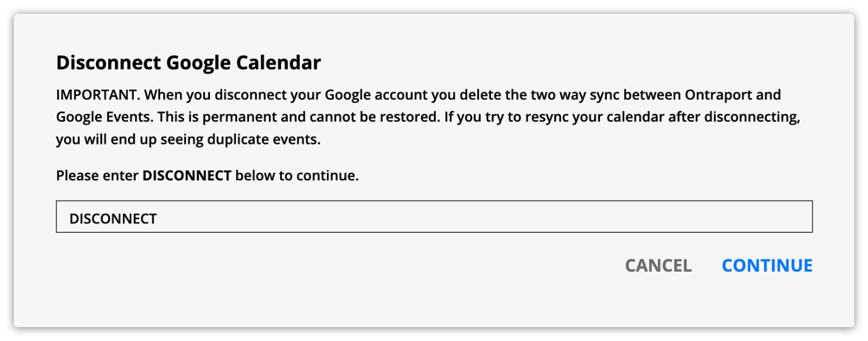
Task: Click 'below to continue' instruction text
Action: [297, 177]
